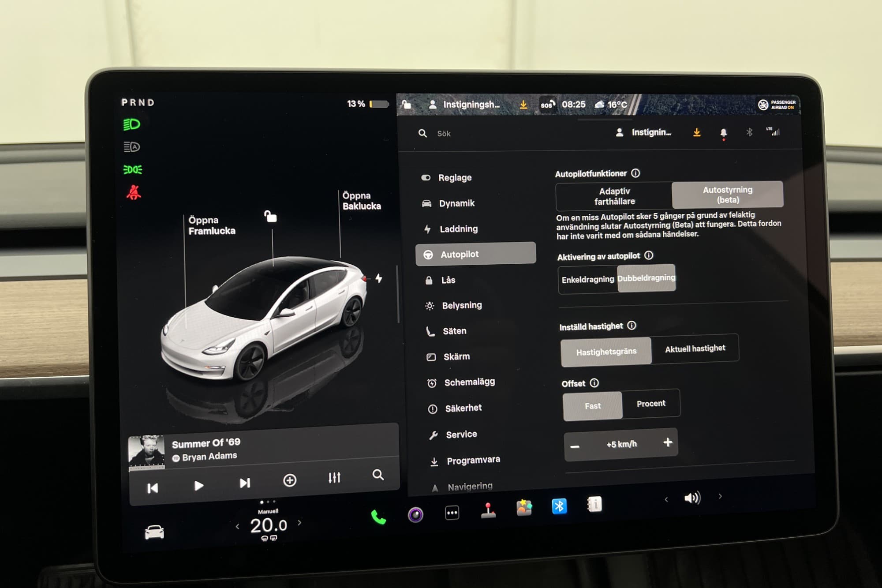
Task: Open Säkerhet settings menu
Action: (463, 408)
